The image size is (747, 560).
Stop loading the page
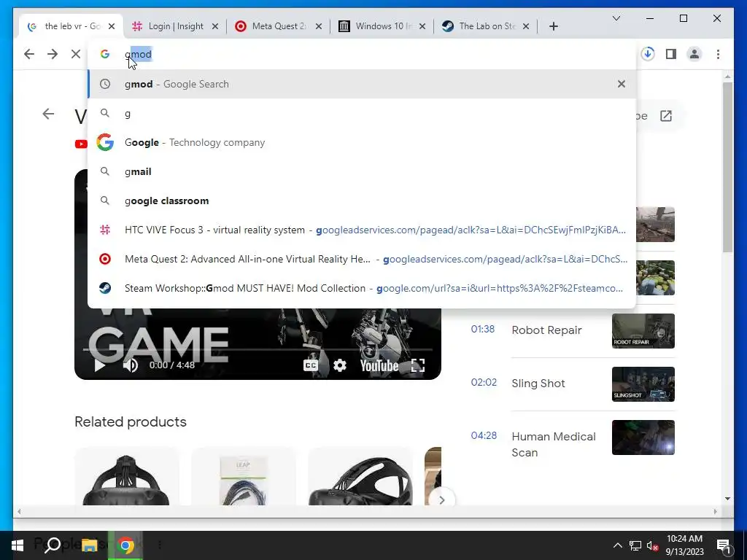coord(76,54)
